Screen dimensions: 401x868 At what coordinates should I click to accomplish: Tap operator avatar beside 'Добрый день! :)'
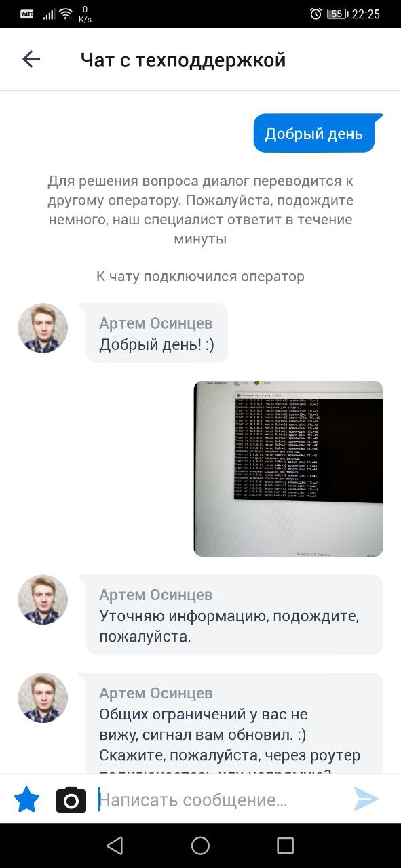[43, 328]
